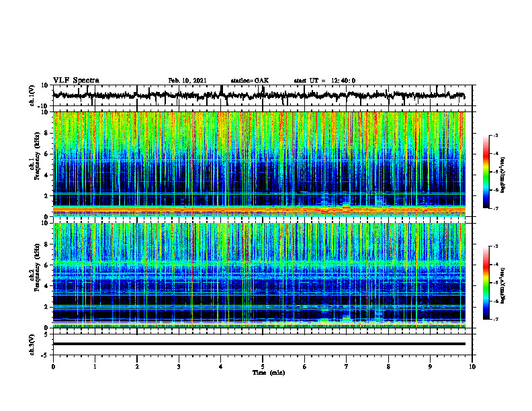The width and height of the screenshot is (532, 411).
Task: Click time axis tick label "7"
Action: point(347,367)
